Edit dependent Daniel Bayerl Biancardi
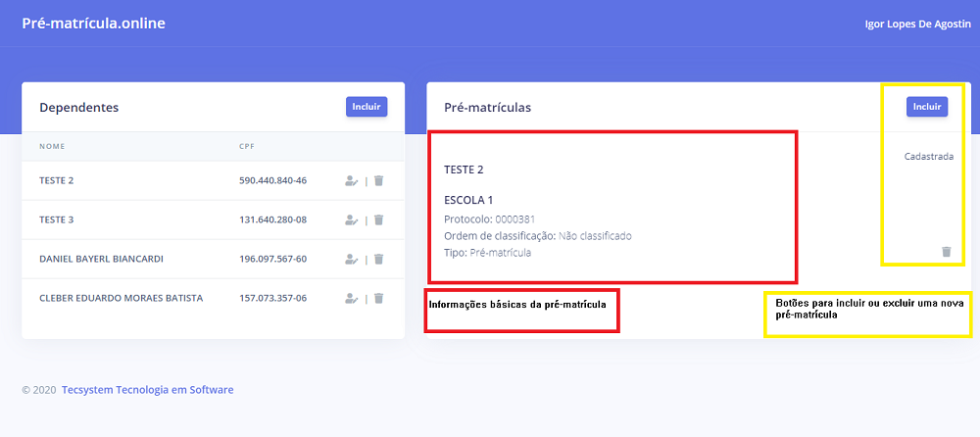 (x=352, y=259)
